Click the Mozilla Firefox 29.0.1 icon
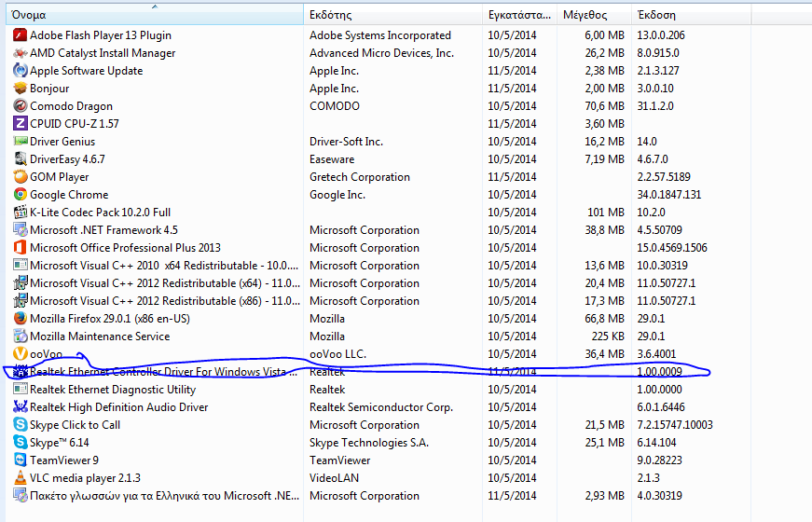The width and height of the screenshot is (812, 522). (21, 318)
